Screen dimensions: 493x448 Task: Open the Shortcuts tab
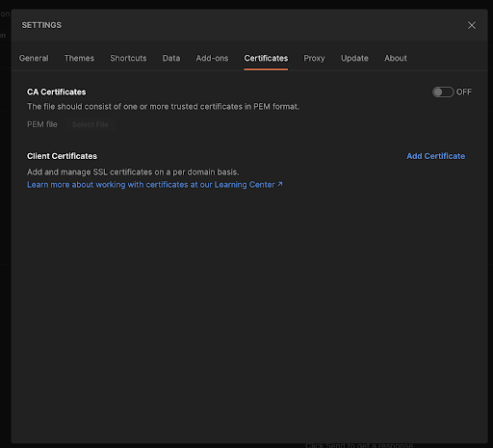[128, 58]
